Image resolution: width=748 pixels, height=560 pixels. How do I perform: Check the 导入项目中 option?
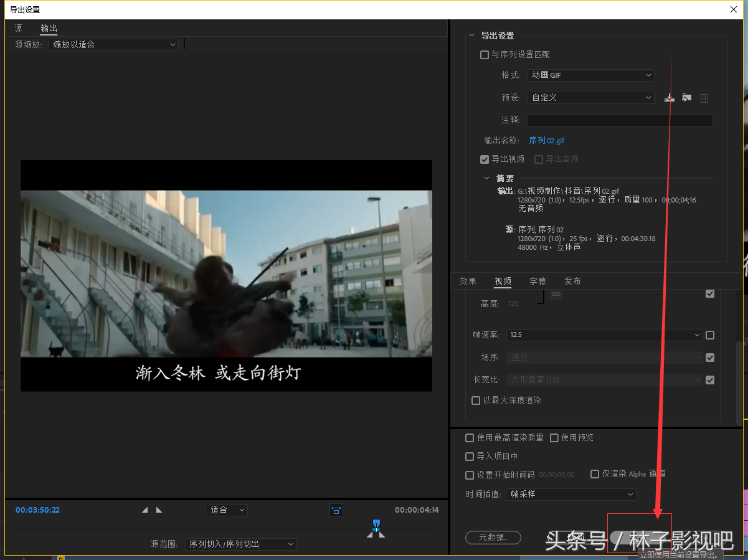(x=470, y=457)
